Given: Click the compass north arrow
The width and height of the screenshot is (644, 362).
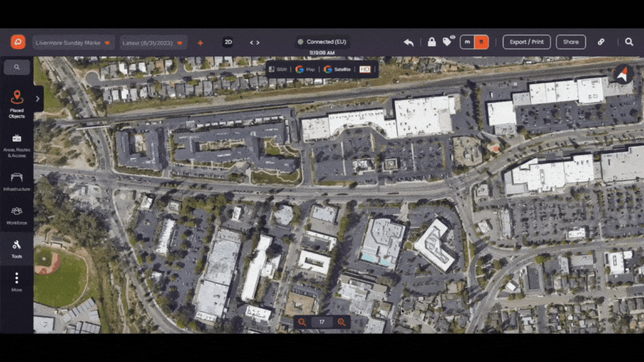Looking at the screenshot, I should coord(623,74).
